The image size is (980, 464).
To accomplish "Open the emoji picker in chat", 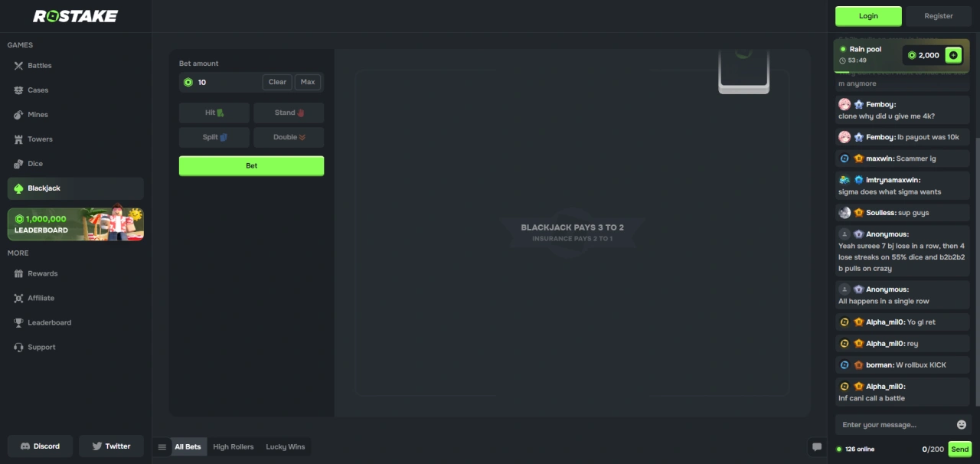I will click(962, 425).
